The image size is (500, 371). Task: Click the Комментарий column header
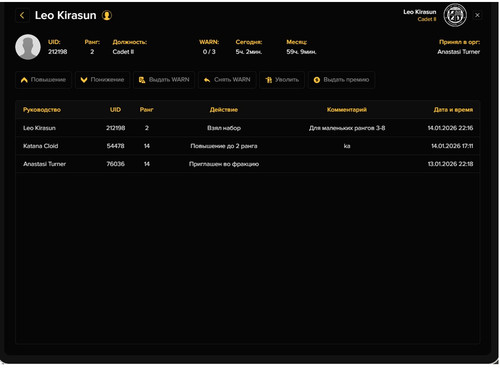[347, 110]
